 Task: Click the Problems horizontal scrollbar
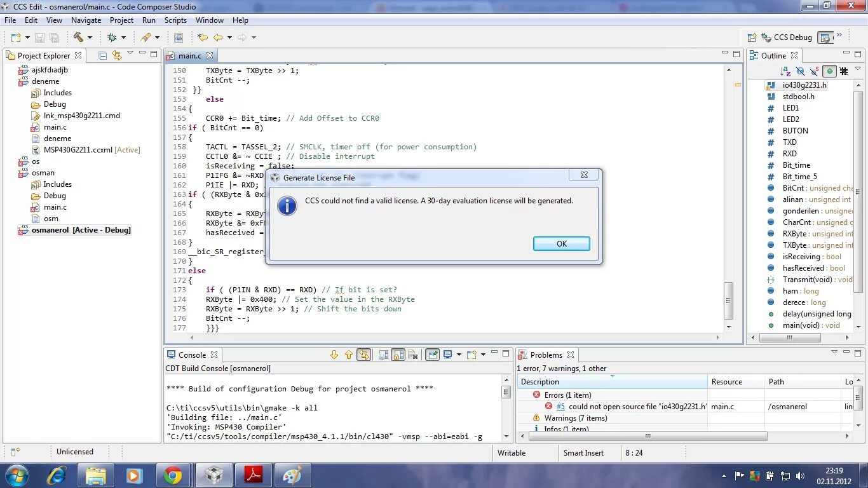[648, 437]
